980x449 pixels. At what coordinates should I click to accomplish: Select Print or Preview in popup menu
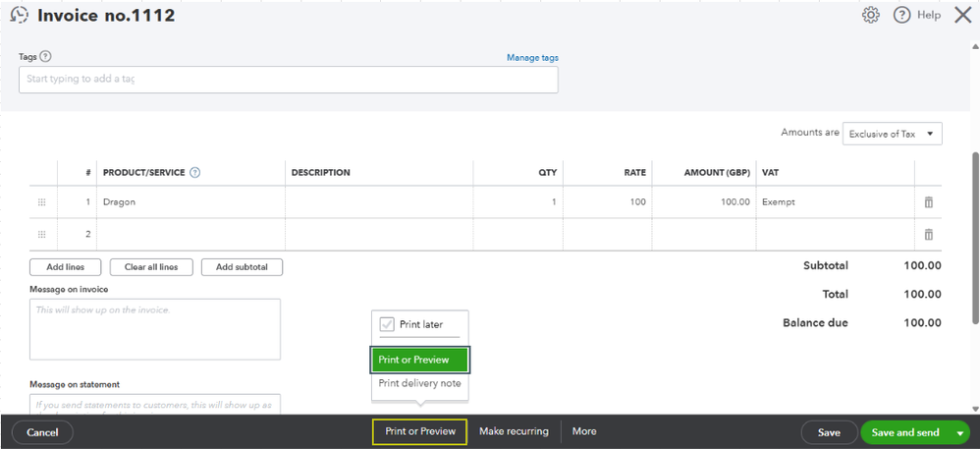pos(419,360)
